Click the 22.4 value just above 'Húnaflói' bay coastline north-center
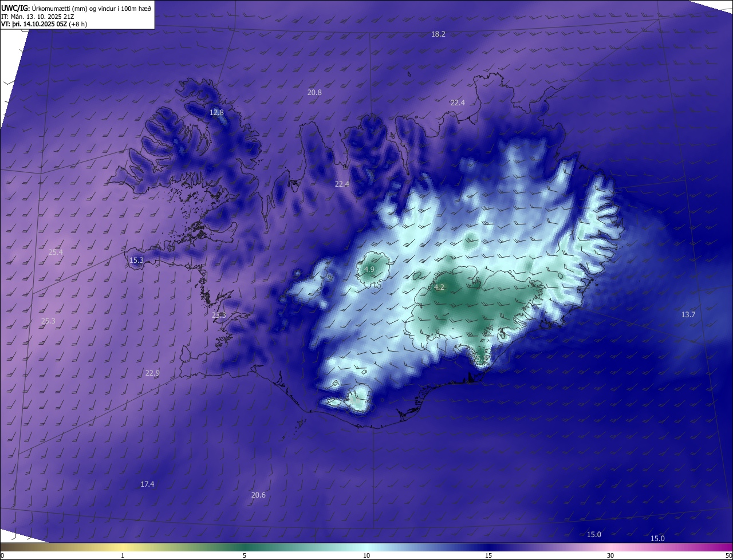Viewport: 733px width, 560px height. point(342,184)
